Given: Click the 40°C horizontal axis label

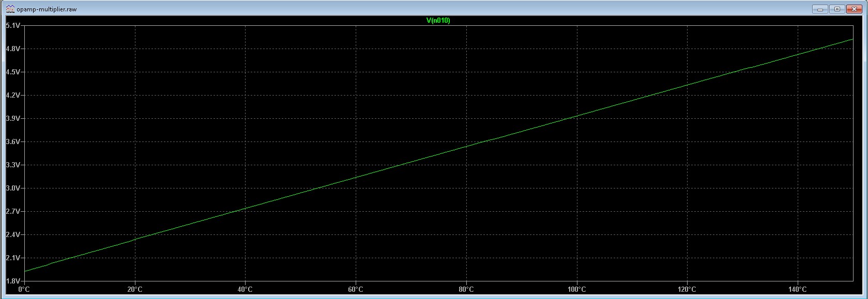Looking at the screenshot, I should 245,289.
